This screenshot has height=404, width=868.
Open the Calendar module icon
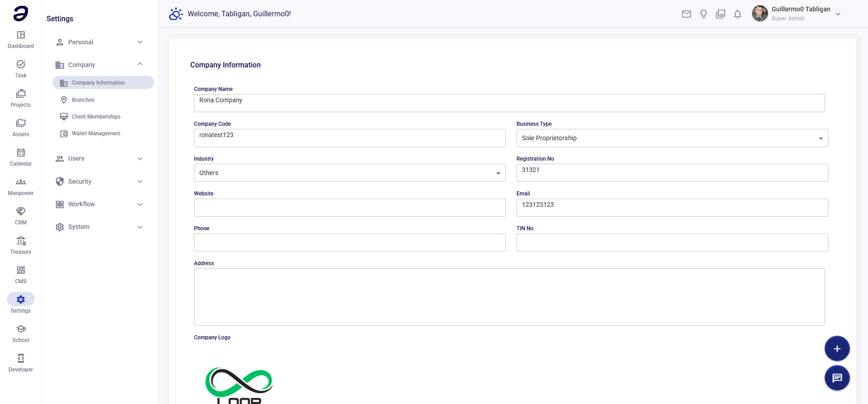pos(21,152)
